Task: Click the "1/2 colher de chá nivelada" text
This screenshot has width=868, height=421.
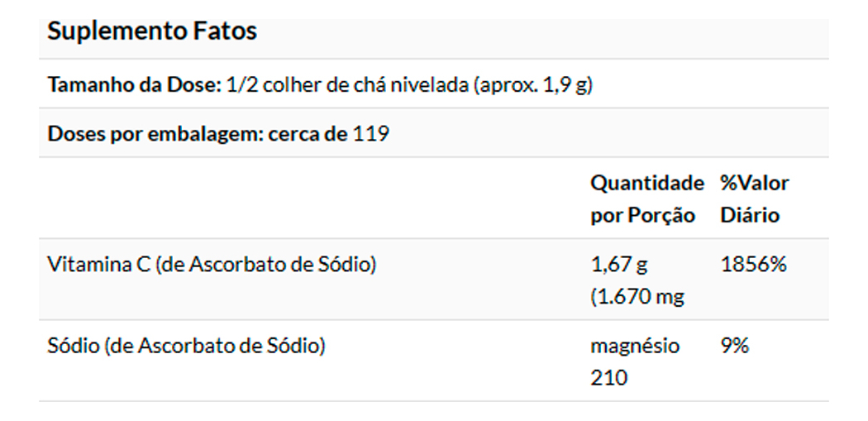Action: pos(346,84)
